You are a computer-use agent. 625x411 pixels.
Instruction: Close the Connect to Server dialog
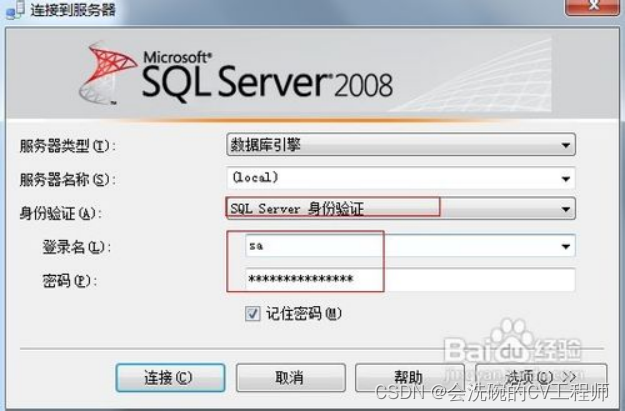point(593,6)
